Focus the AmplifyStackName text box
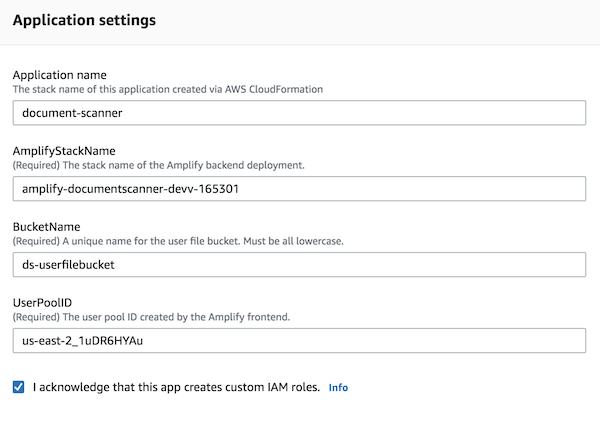The width and height of the screenshot is (600, 446). (x=298, y=188)
